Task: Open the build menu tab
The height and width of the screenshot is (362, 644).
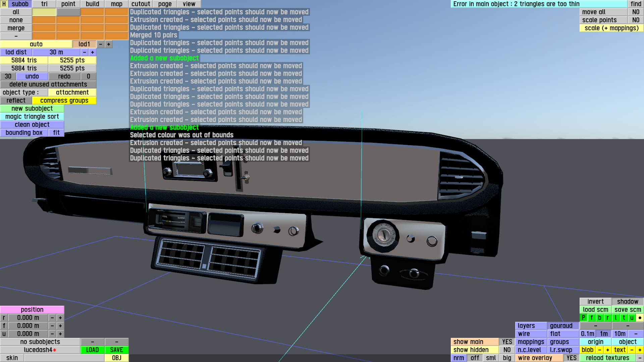Action: (92, 4)
